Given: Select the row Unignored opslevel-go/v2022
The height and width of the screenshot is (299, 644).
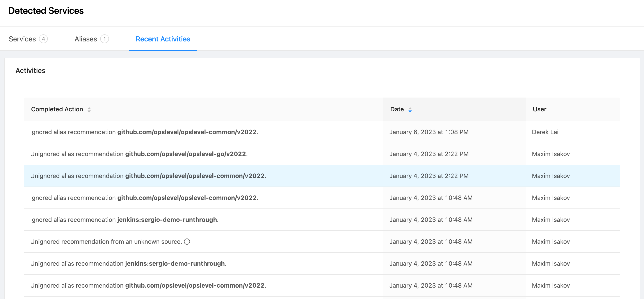Looking at the screenshot, I should [x=322, y=154].
